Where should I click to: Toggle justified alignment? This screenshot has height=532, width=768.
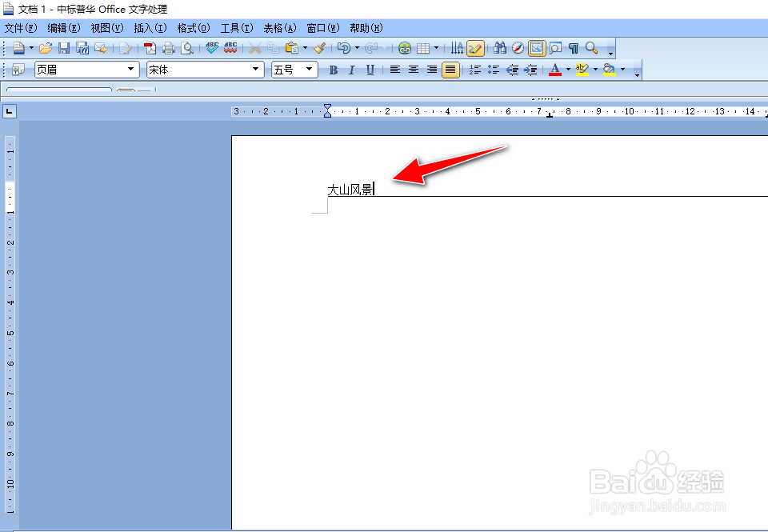click(450, 70)
